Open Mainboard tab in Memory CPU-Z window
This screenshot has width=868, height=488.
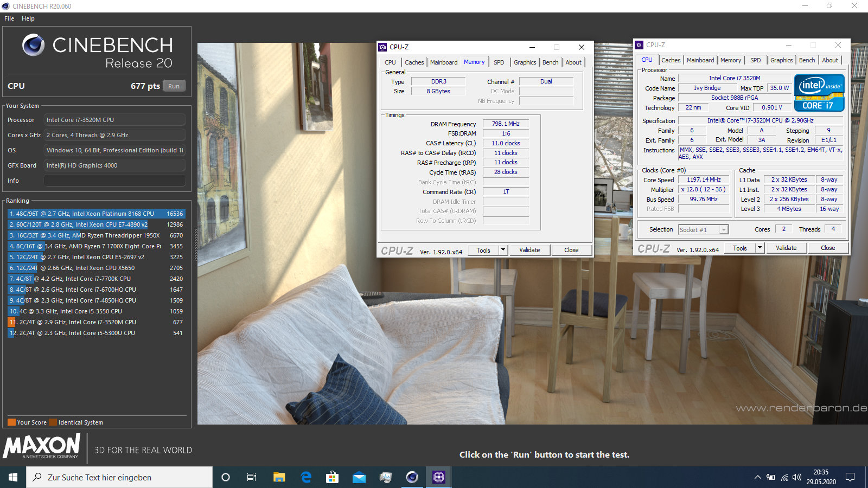[444, 62]
